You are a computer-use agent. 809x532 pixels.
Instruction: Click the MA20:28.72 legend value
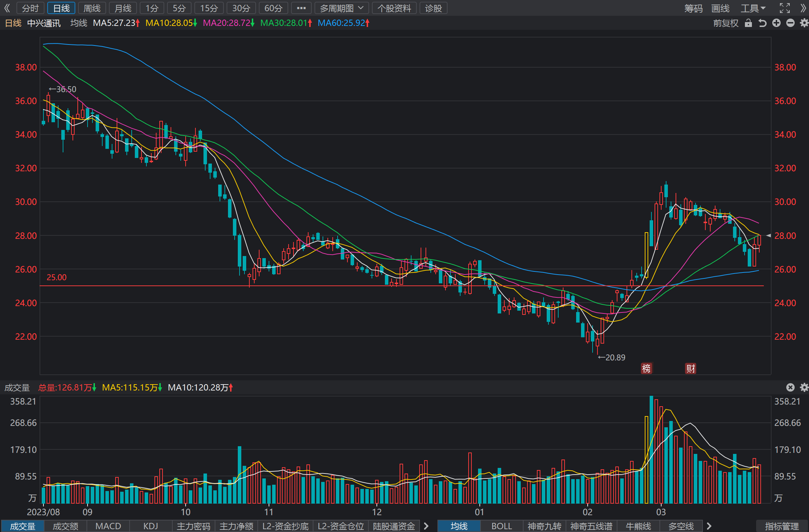pyautogui.click(x=229, y=23)
